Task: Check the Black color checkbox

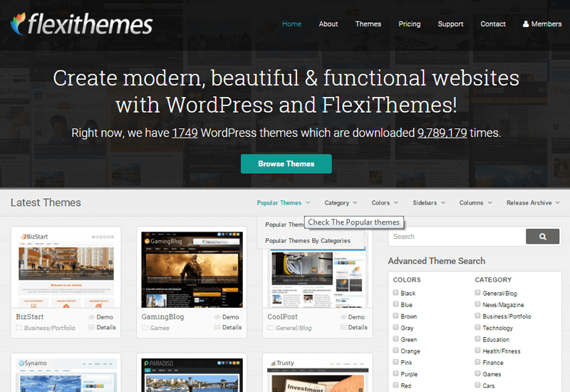Action: [396, 292]
